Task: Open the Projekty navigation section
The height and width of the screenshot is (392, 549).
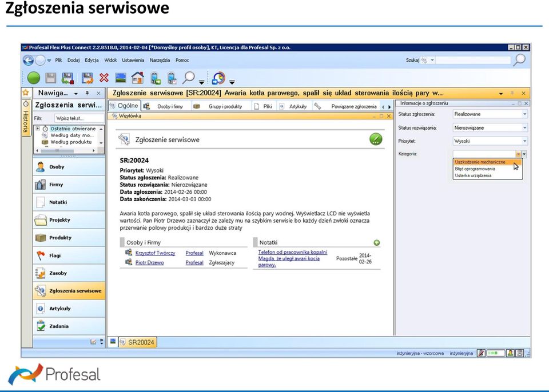Action: pyautogui.click(x=69, y=220)
